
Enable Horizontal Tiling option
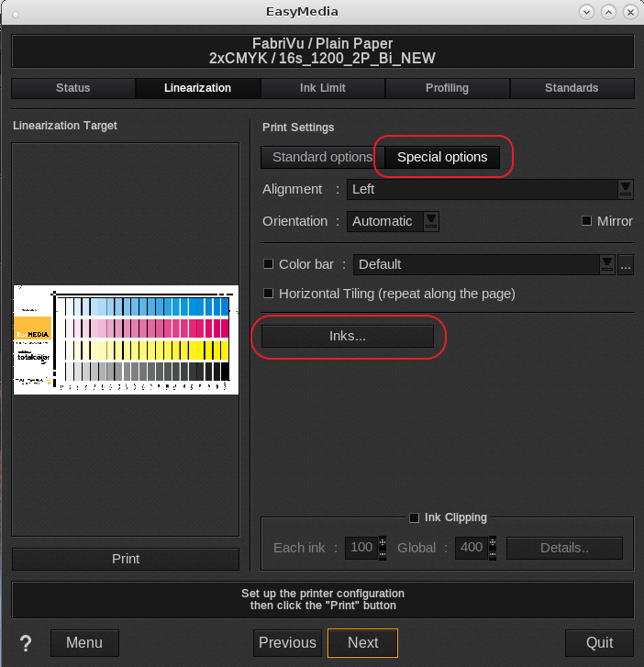(x=269, y=294)
